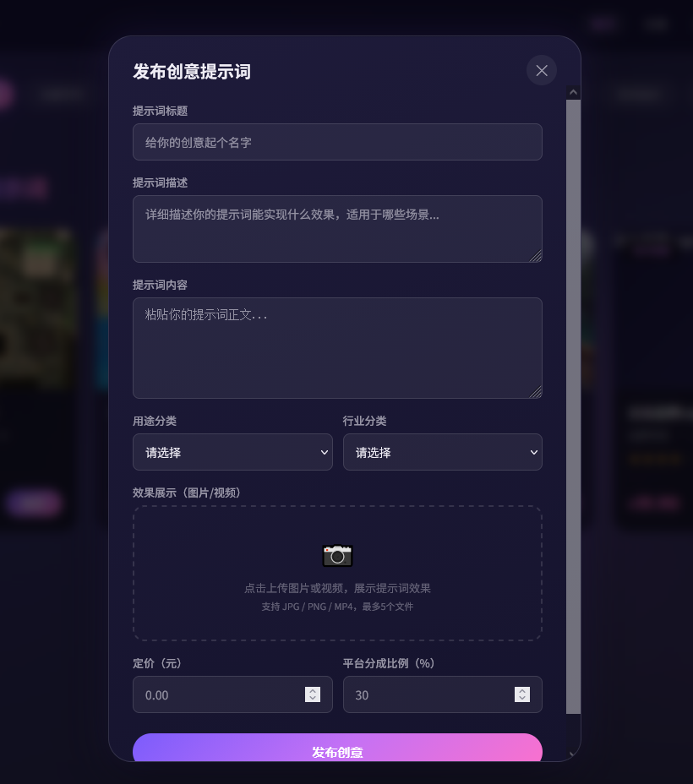Click the 点击上传图片或视频 upload text

coord(337,588)
